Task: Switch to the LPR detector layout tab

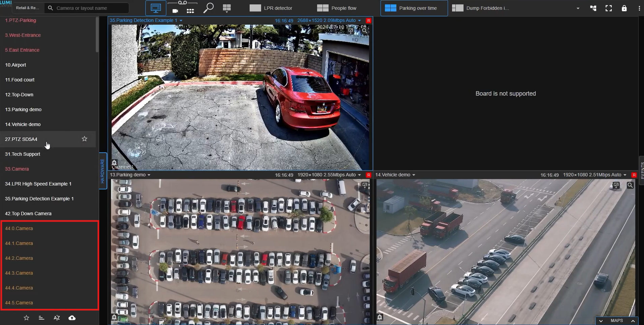Action: (x=271, y=8)
